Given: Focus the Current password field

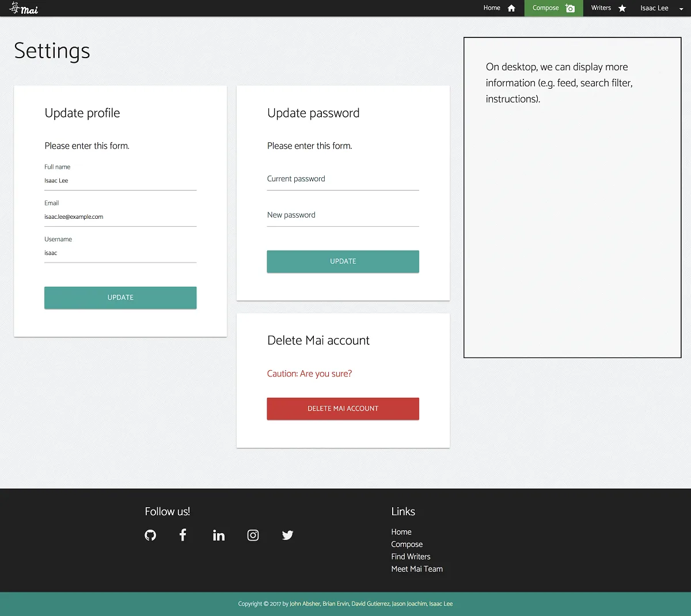Looking at the screenshot, I should (343, 179).
